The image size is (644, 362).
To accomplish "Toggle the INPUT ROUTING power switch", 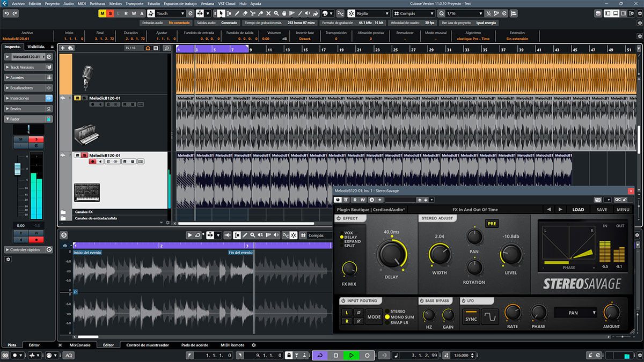I will point(343,301).
